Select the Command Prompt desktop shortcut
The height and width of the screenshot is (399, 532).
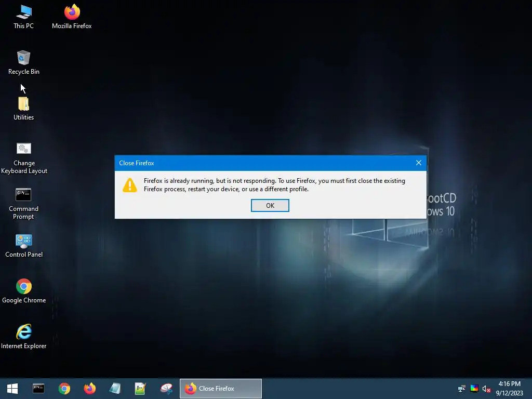coord(24,204)
